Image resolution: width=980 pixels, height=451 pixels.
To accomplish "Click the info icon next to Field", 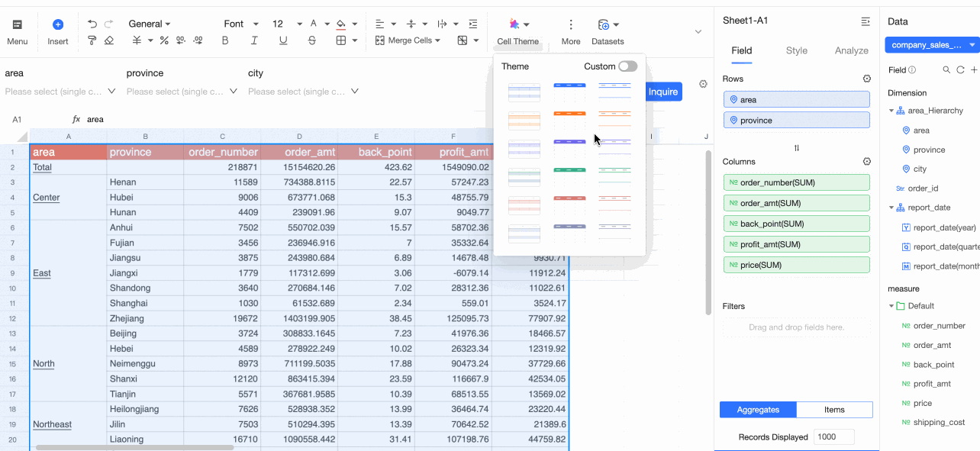I will tap(912, 69).
